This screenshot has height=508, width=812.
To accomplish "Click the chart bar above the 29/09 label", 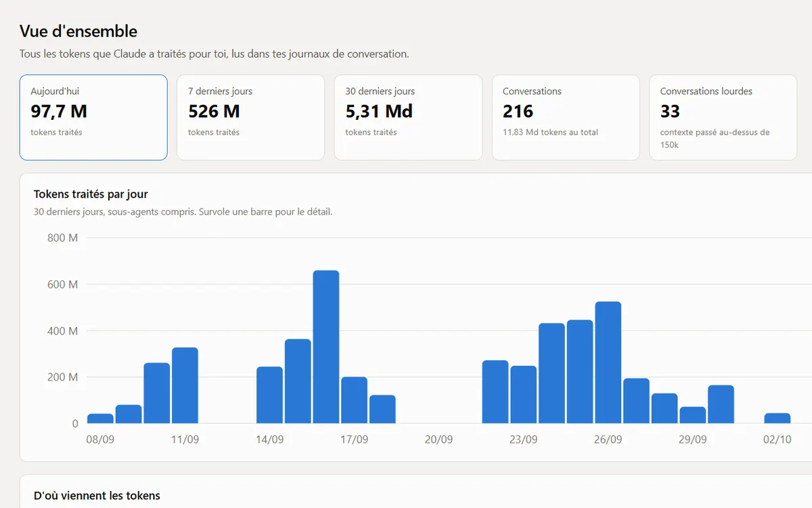I will click(x=692, y=415).
